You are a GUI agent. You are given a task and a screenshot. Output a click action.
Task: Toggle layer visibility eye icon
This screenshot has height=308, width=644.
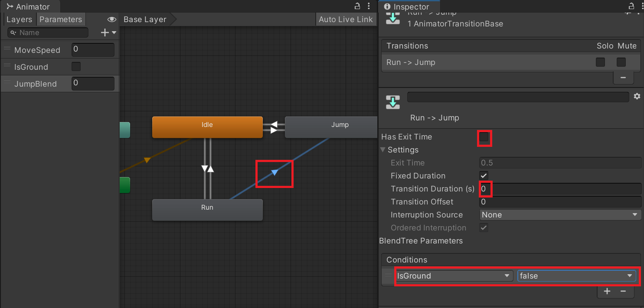tap(112, 19)
